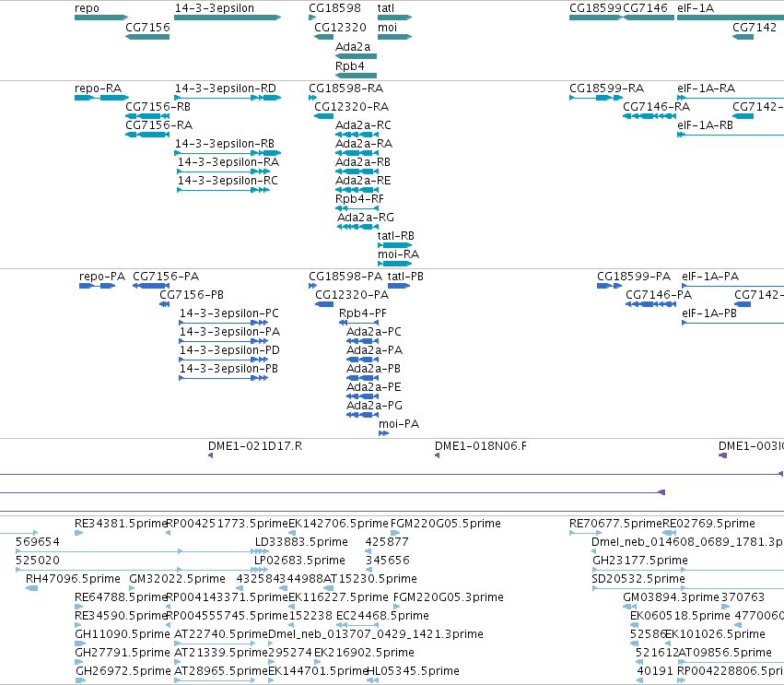This screenshot has width=784, height=685.
Task: Click the CG7156 gene glyph
Action: point(147,37)
